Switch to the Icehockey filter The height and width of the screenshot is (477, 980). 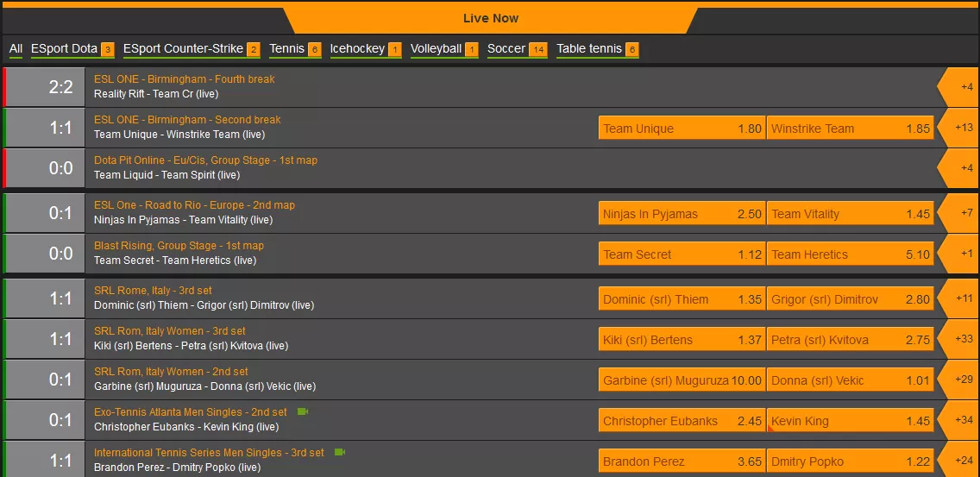click(x=366, y=49)
